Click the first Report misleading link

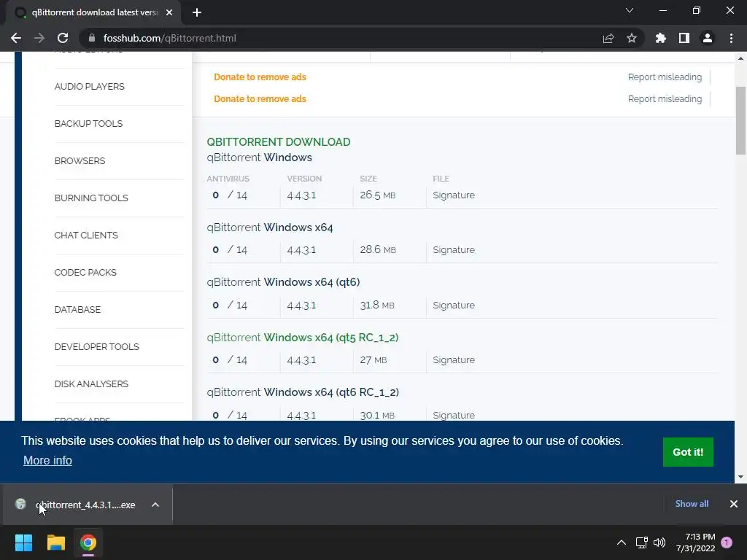(x=665, y=77)
